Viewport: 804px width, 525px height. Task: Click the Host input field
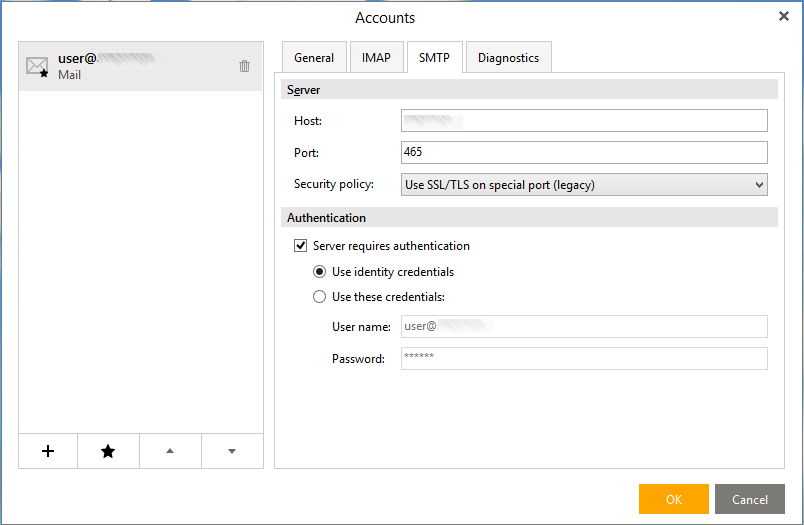point(584,121)
